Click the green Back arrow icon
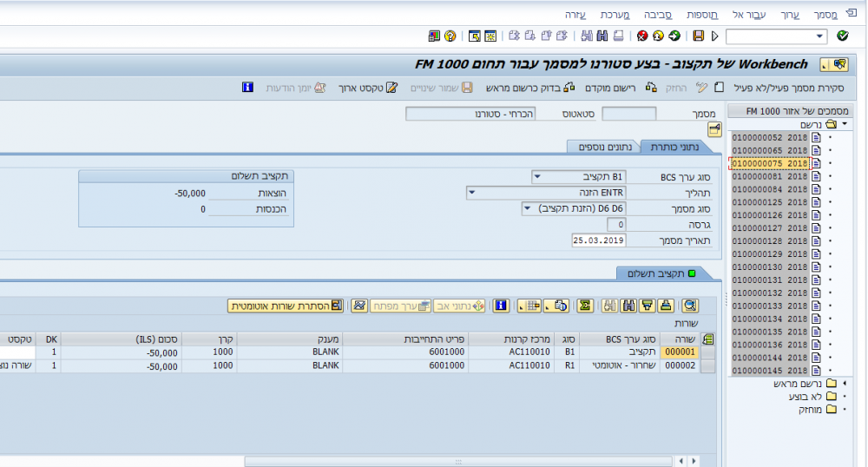Image resolution: width=868 pixels, height=467 pixels. [x=674, y=36]
